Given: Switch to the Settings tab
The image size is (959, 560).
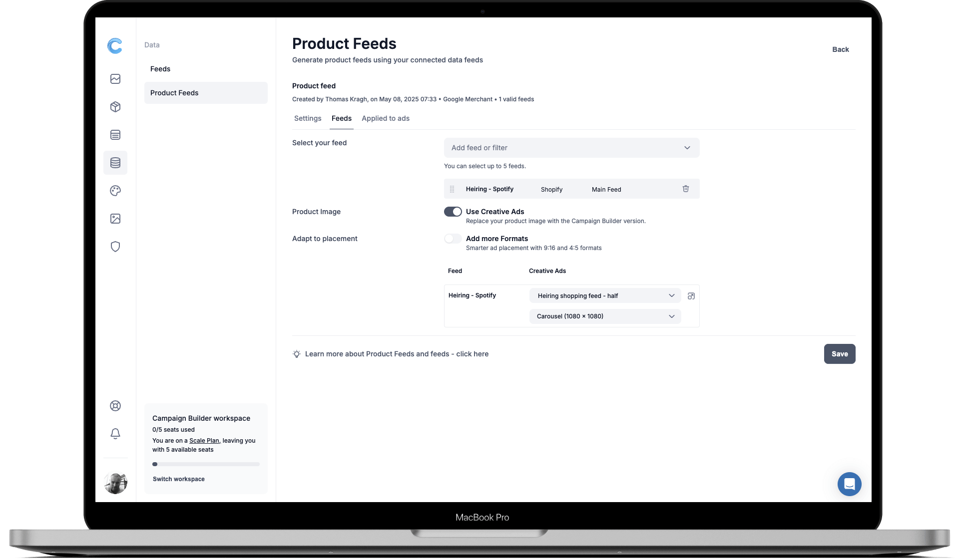Looking at the screenshot, I should (308, 118).
